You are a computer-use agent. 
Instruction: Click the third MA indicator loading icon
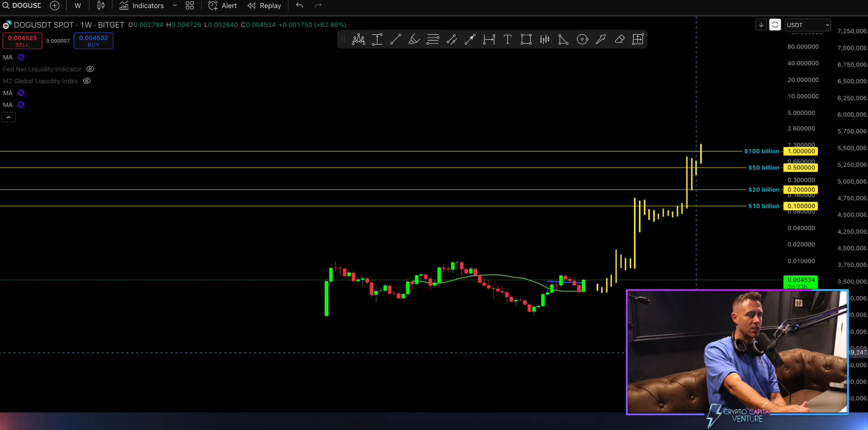21,105
